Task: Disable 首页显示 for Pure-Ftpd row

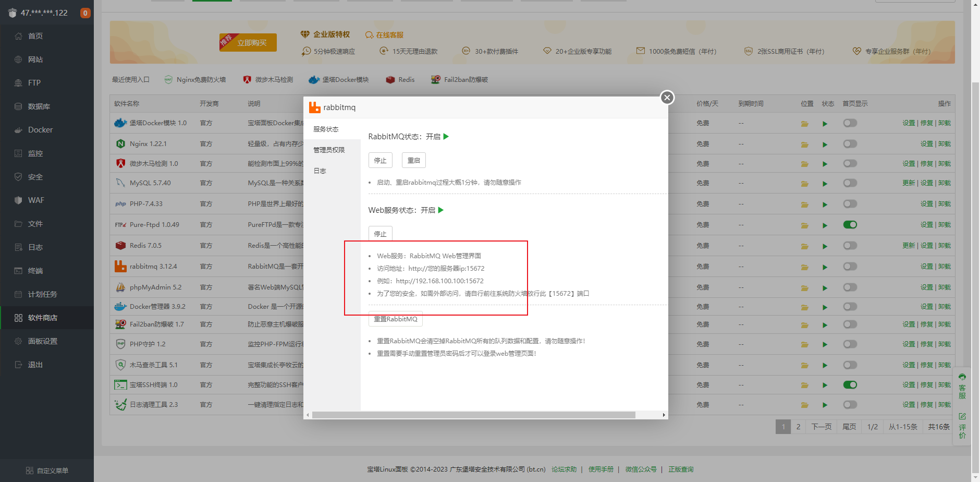Action: pos(850,225)
